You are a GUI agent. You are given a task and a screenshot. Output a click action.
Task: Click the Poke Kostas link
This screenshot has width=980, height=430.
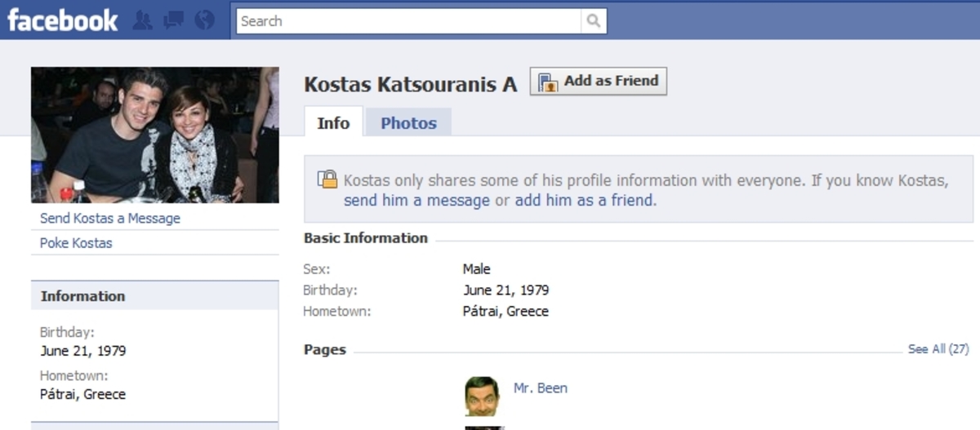tap(76, 243)
